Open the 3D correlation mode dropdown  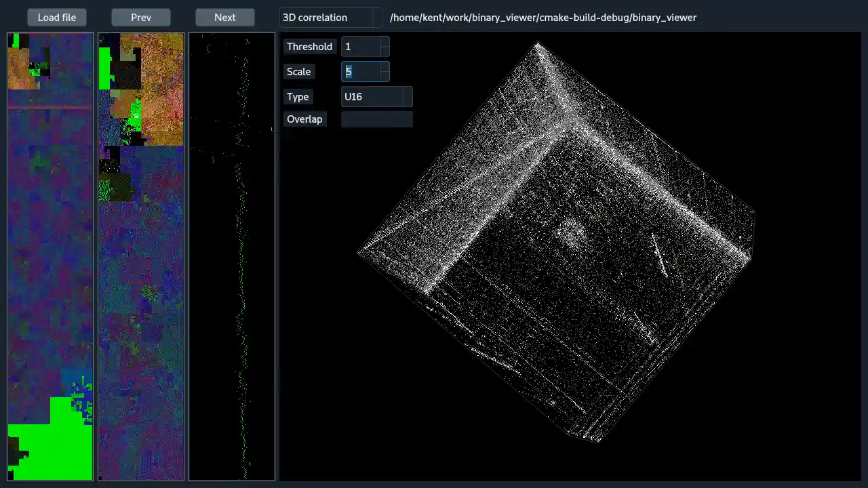pyautogui.click(x=330, y=17)
